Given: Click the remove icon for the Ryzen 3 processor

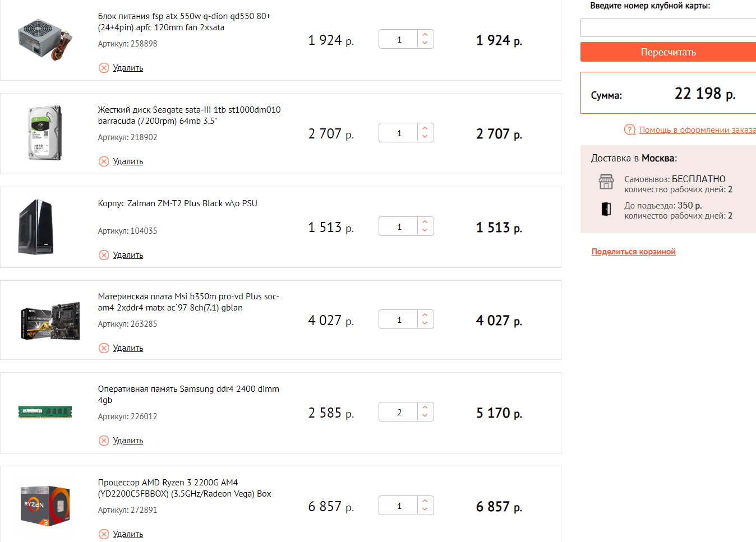Looking at the screenshot, I should [104, 534].
